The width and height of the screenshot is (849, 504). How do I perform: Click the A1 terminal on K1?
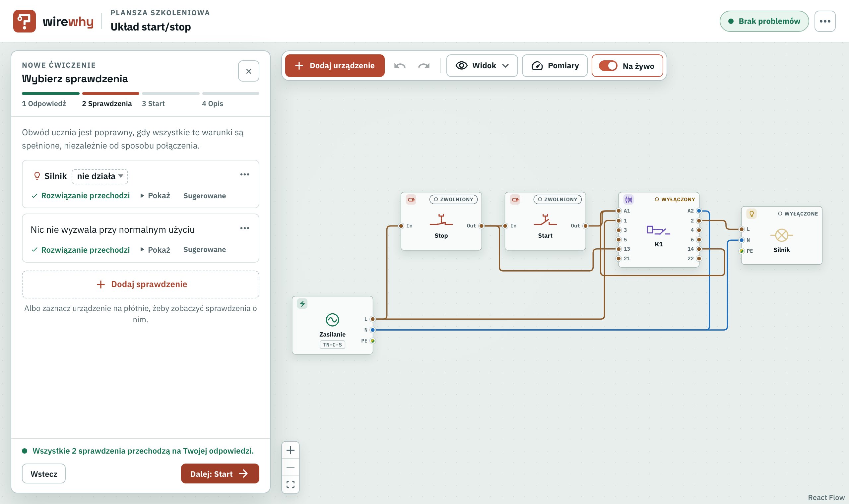[619, 211]
